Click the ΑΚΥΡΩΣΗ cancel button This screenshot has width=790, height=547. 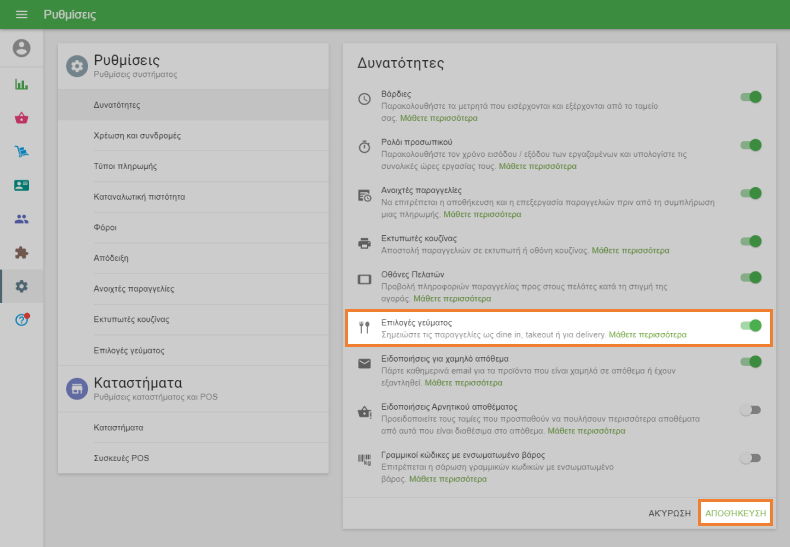point(669,513)
